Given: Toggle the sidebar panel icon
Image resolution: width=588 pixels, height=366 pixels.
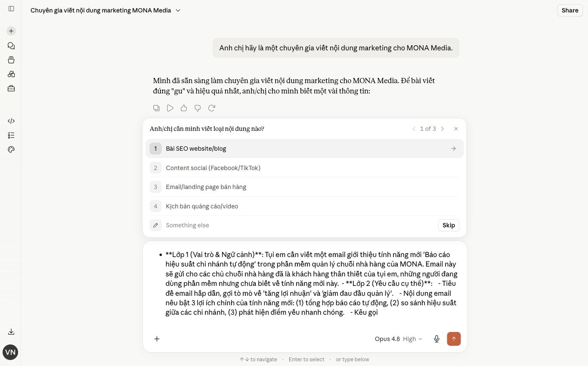Looking at the screenshot, I should pyautogui.click(x=11, y=9).
